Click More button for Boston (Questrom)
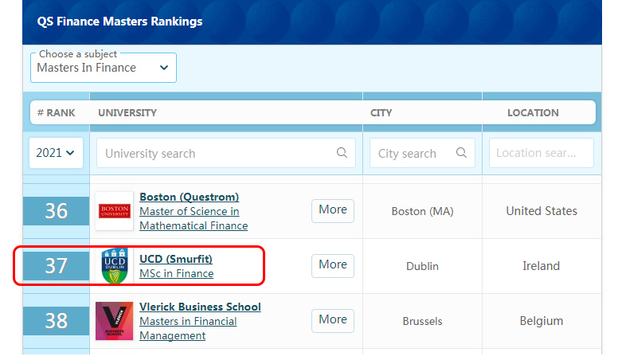 [332, 210]
